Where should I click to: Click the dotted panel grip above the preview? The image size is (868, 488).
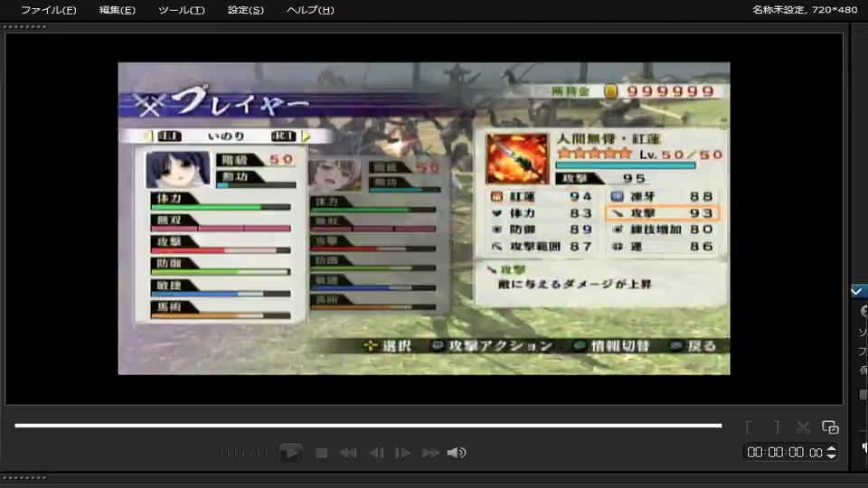tap(25, 26)
